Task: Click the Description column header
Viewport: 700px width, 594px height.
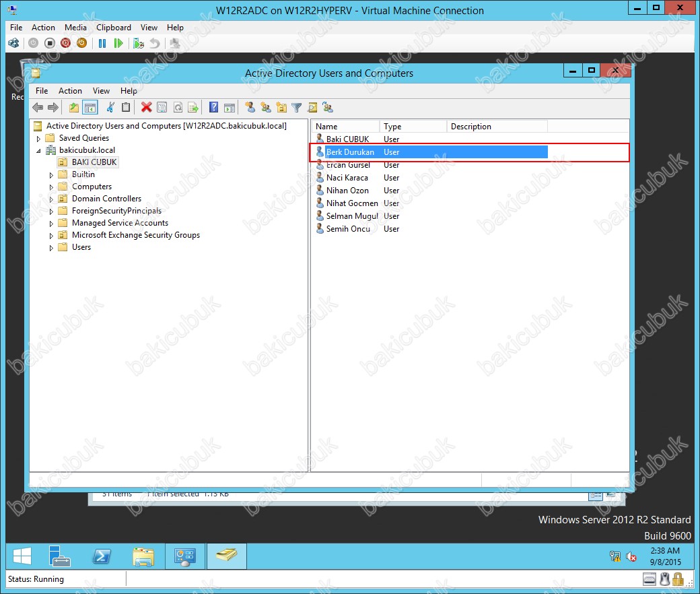Action: [497, 127]
